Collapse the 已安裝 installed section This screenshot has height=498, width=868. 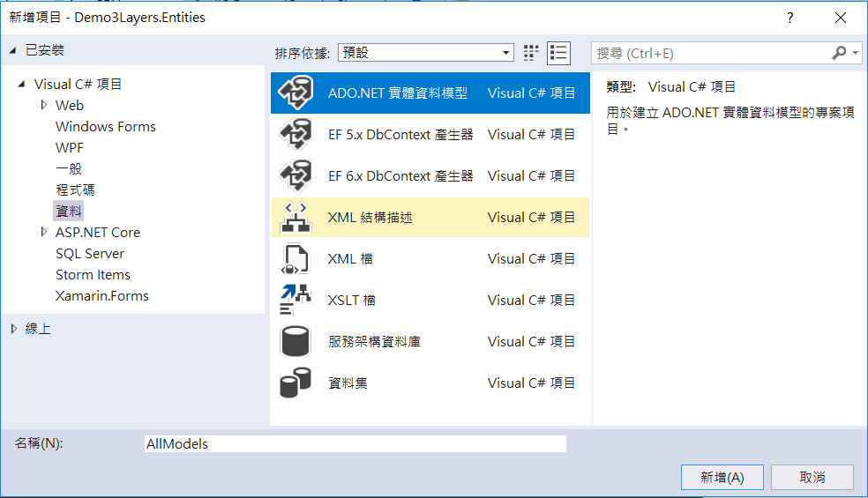click(13, 50)
